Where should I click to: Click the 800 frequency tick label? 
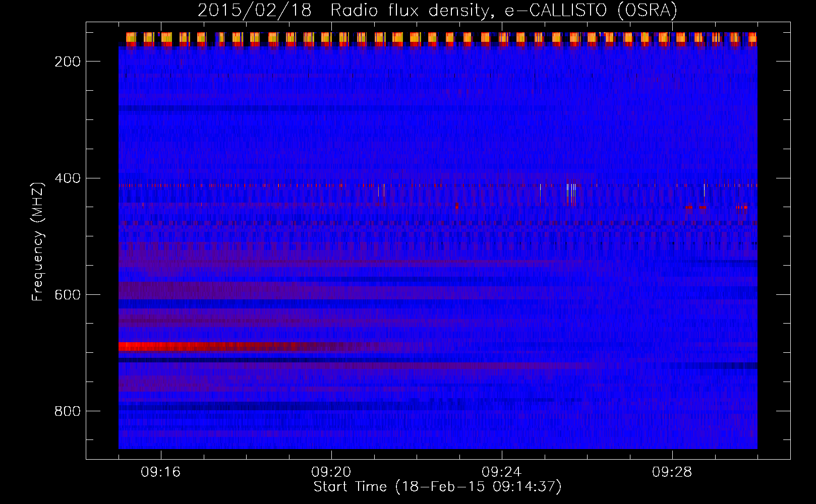[68, 411]
